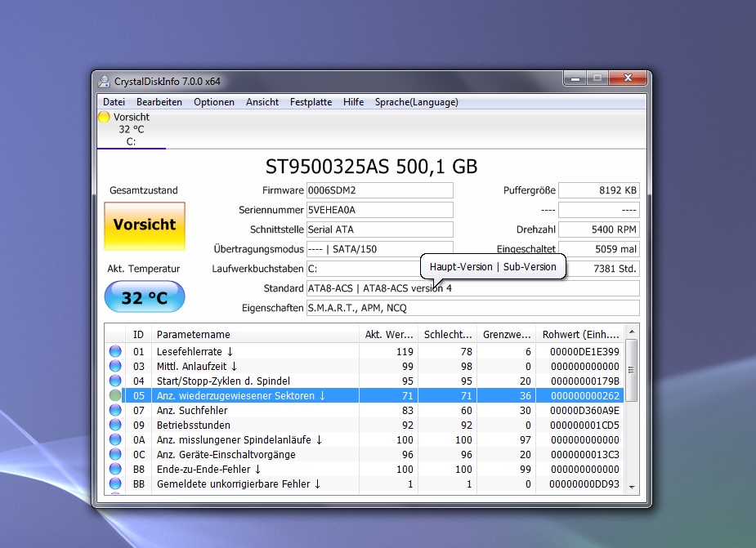The height and width of the screenshot is (548, 756).
Task: Click scrollbar up arrow of SMART list
Action: tap(632, 332)
